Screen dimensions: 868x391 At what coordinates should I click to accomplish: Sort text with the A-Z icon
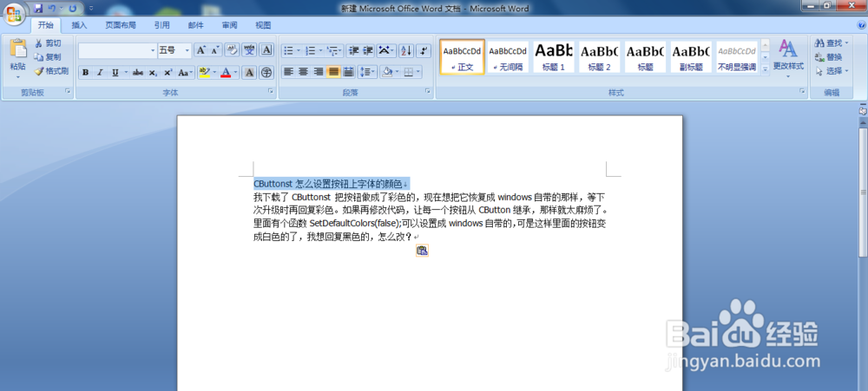405,51
